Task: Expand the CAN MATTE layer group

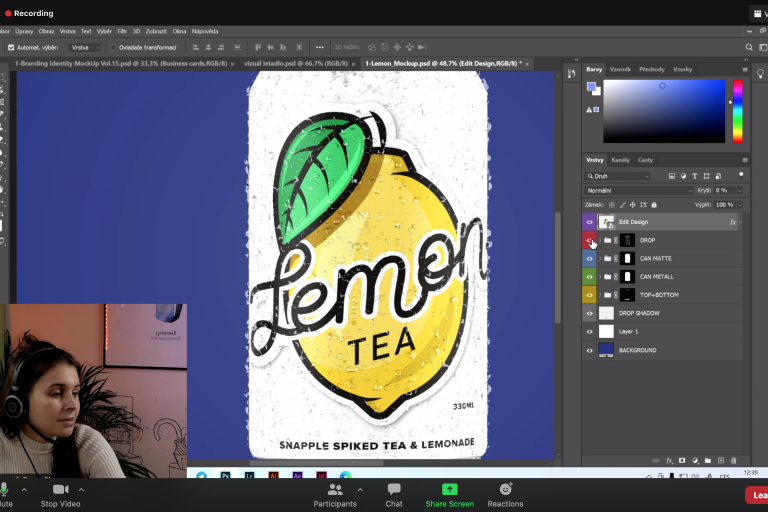Action: tap(599, 259)
